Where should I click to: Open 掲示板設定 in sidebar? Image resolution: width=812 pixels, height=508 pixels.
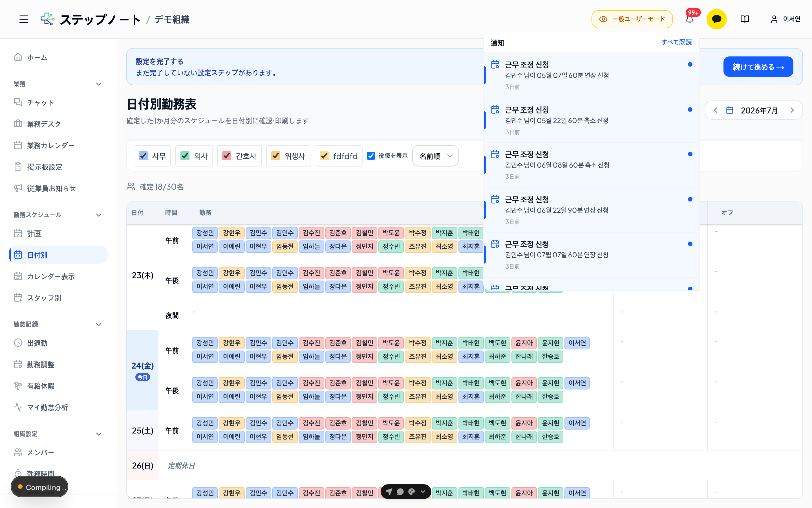pos(58,167)
